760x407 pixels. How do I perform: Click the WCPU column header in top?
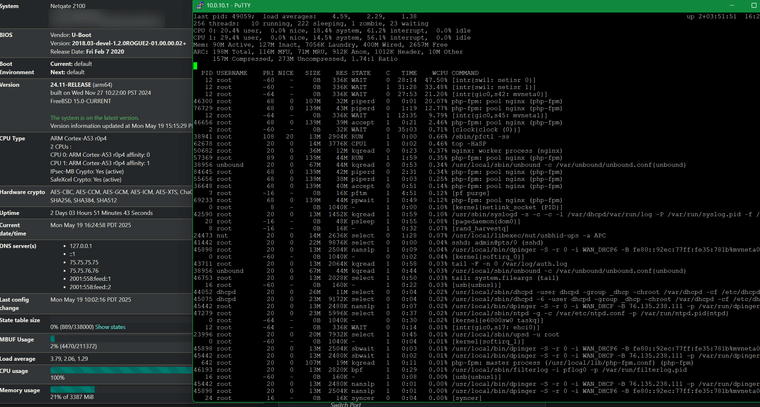(x=439, y=73)
